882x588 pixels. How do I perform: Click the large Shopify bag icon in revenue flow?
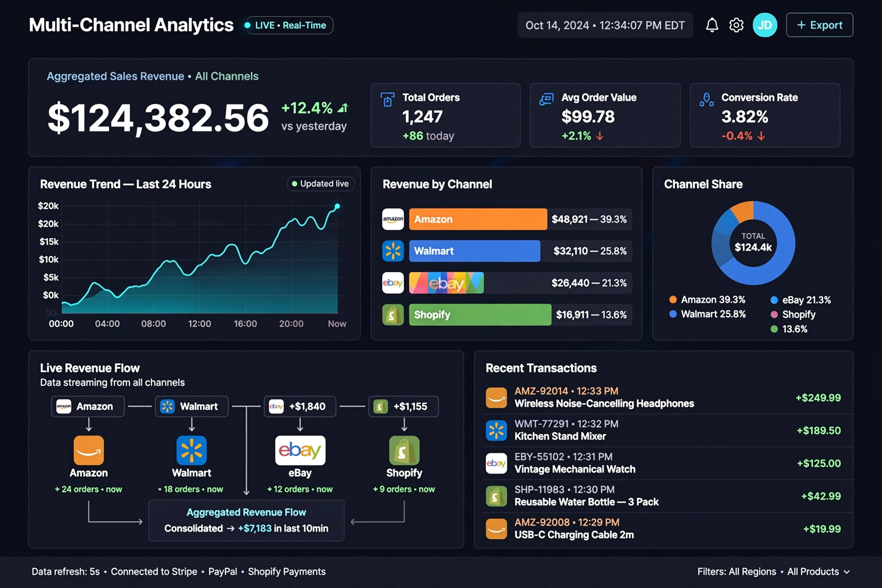click(x=404, y=450)
